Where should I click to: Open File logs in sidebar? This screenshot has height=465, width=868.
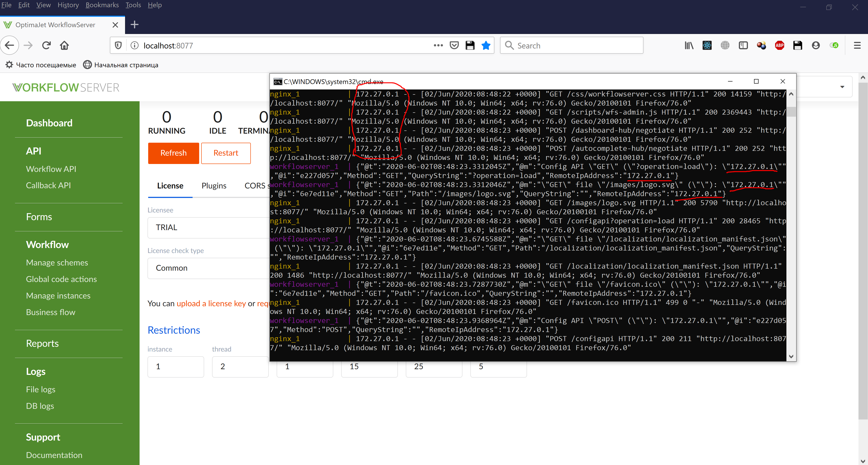pos(40,389)
